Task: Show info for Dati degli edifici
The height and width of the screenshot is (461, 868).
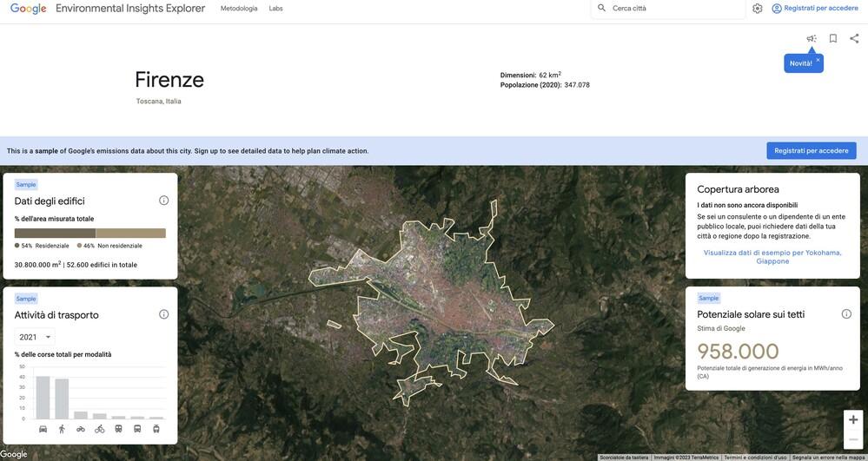Action: click(164, 201)
